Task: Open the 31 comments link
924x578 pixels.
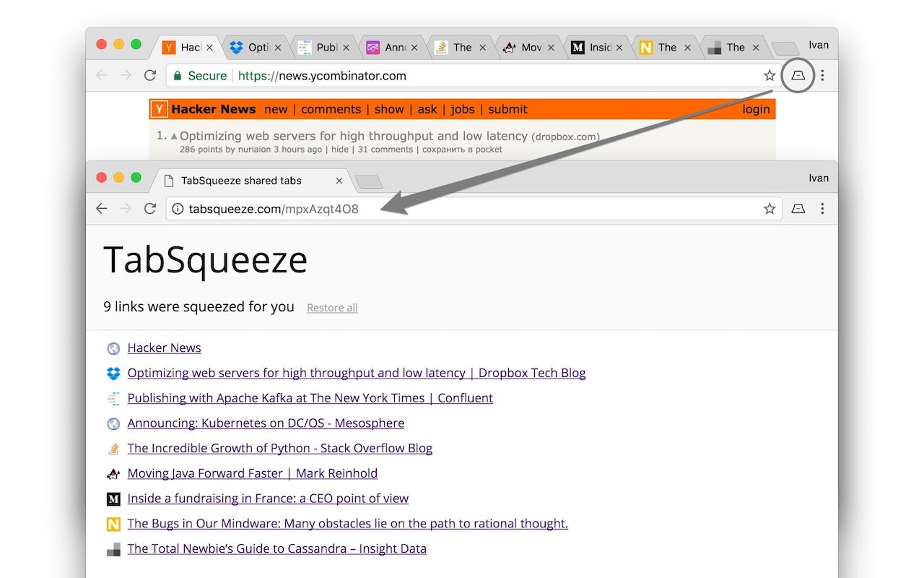Action: point(385,150)
